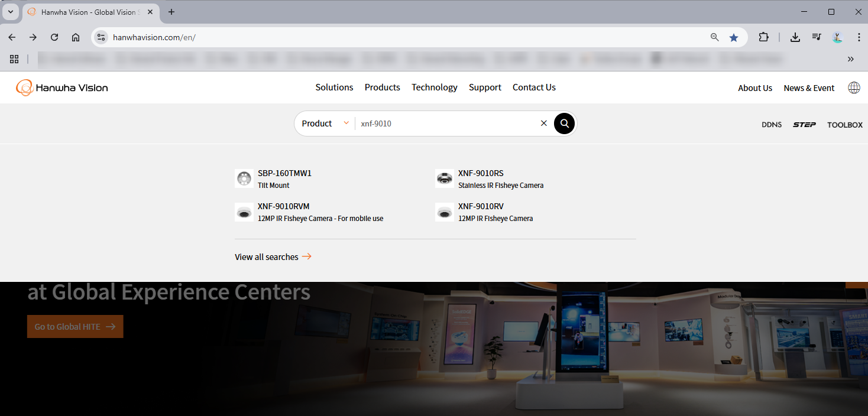Screen dimensions: 868x416
Task: Open the About Us link
Action: click(x=755, y=88)
